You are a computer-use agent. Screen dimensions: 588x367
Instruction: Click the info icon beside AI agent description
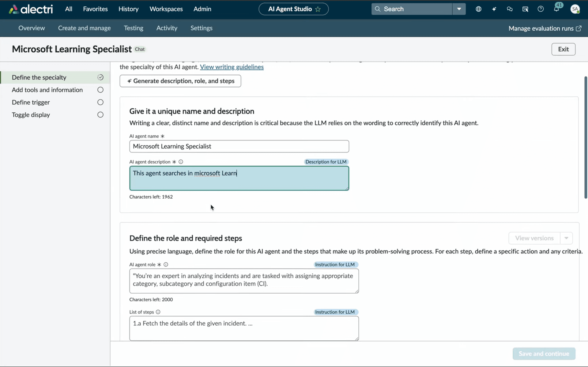pos(180,162)
